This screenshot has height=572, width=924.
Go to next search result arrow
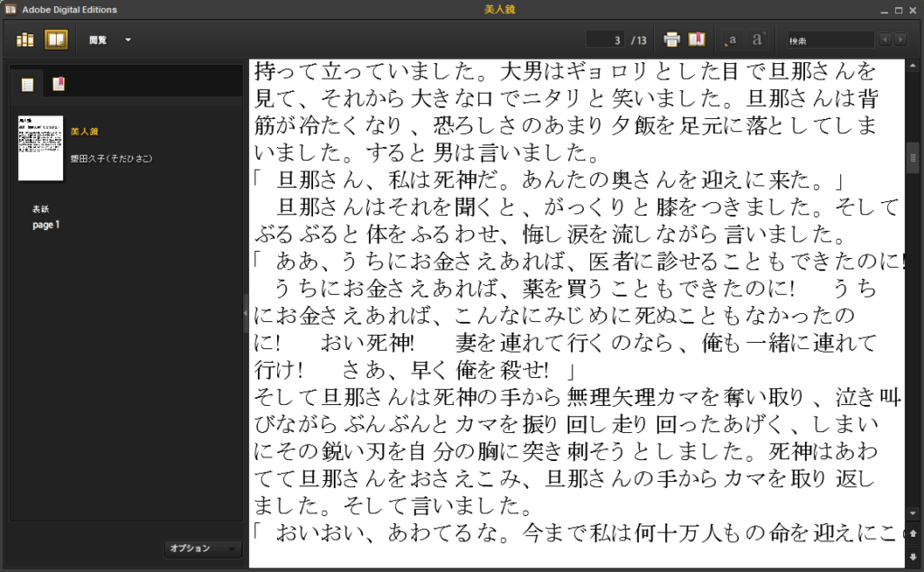point(901,40)
